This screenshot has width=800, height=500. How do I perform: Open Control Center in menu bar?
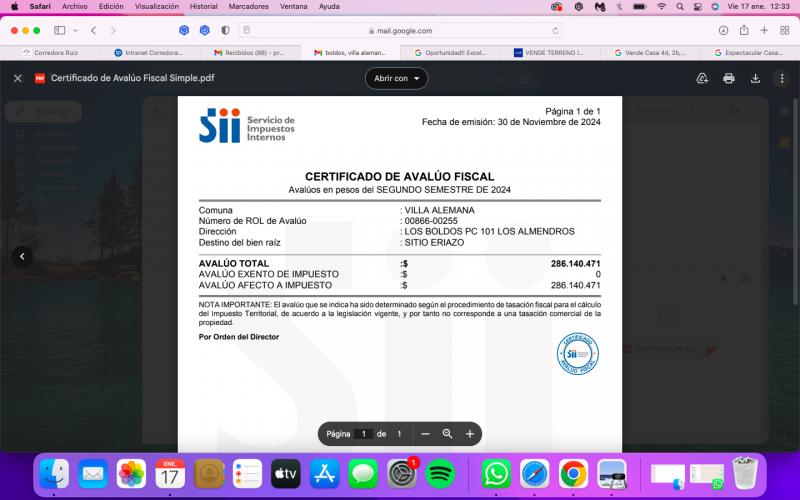(697, 7)
